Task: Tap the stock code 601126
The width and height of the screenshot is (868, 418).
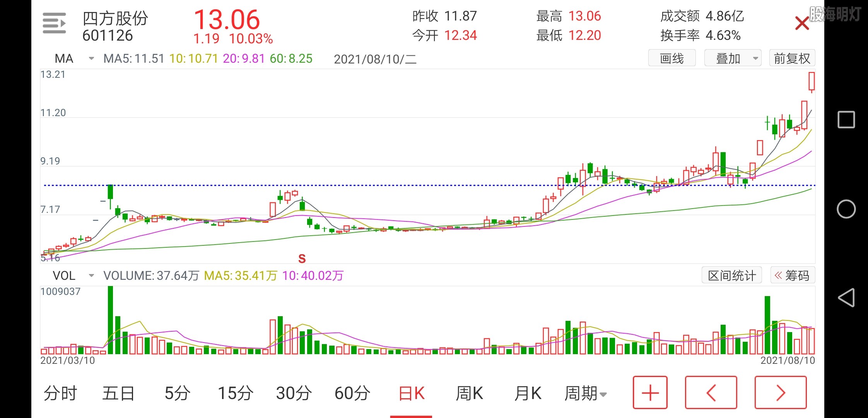Action: pyautogui.click(x=108, y=36)
